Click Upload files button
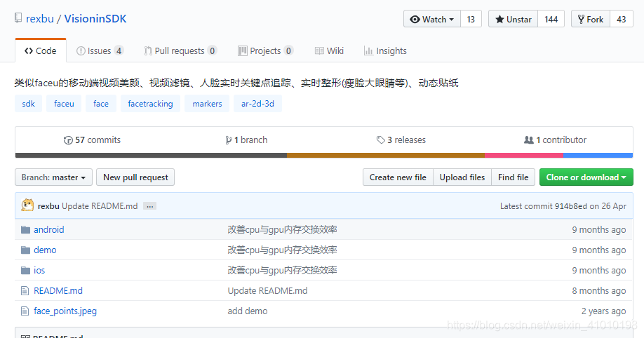The width and height of the screenshot is (644, 338). pyautogui.click(x=462, y=177)
